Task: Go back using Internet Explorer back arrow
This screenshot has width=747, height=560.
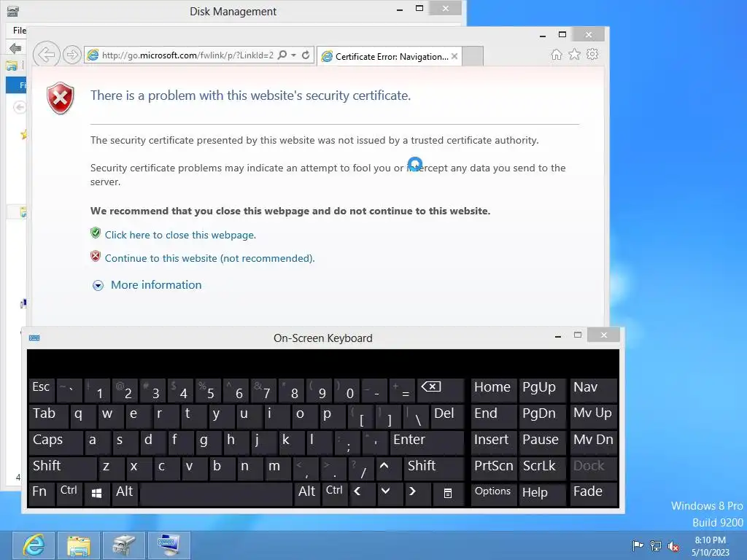Action: tap(46, 55)
